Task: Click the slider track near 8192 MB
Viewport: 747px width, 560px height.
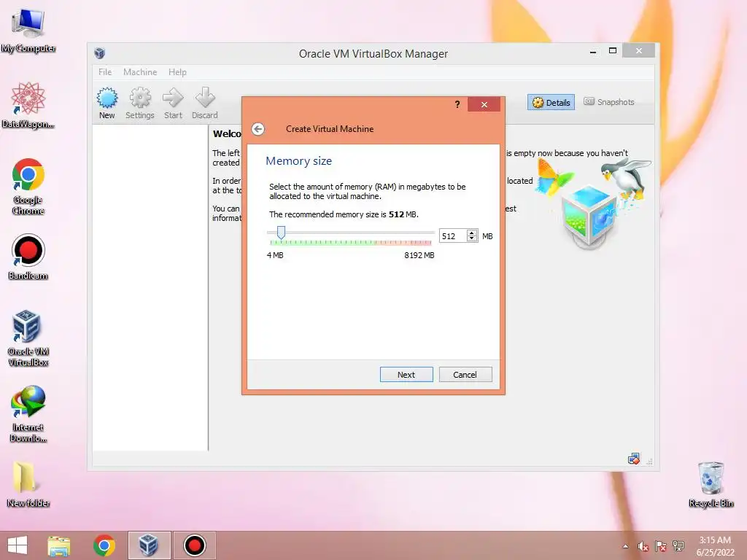Action: click(x=430, y=233)
